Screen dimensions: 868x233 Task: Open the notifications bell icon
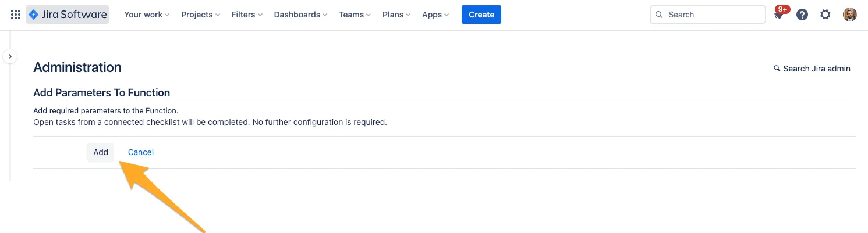pyautogui.click(x=779, y=15)
